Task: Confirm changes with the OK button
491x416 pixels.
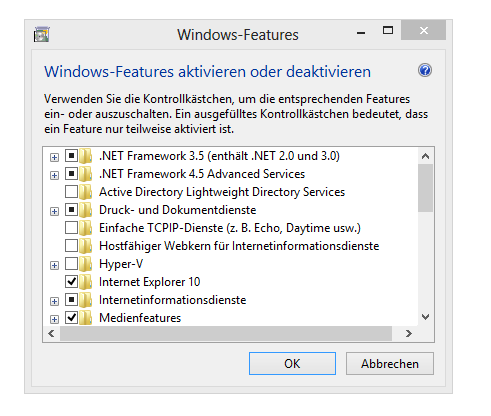Action: 292,364
